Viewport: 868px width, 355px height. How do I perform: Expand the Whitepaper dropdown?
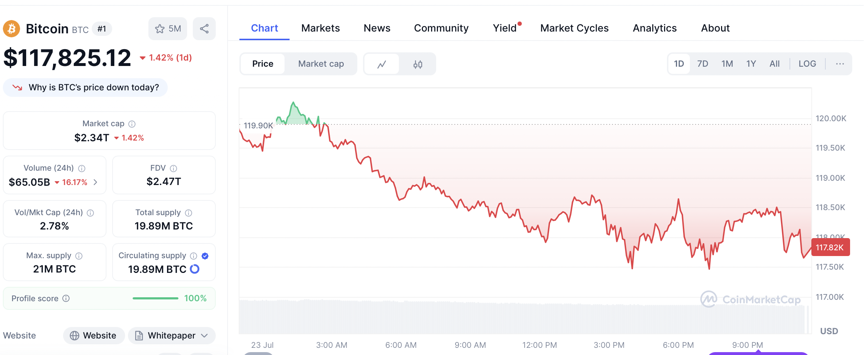pos(204,336)
